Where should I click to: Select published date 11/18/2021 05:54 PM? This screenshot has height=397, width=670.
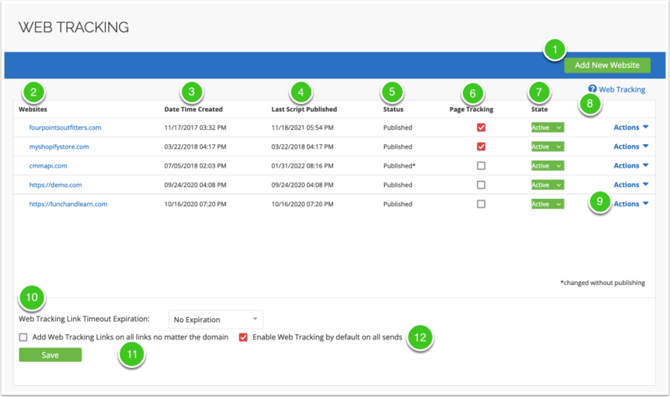[x=303, y=127]
